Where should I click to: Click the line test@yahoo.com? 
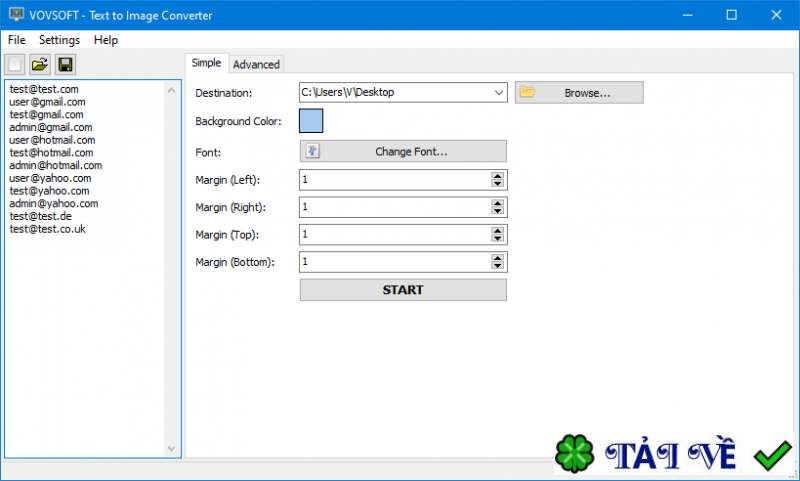coord(49,191)
